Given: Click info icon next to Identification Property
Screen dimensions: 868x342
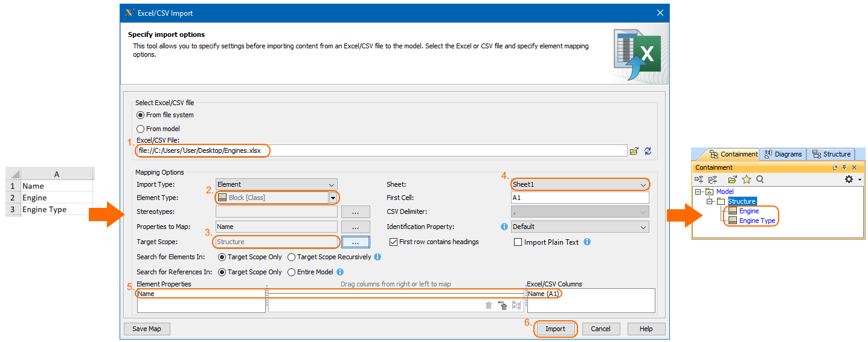Looking at the screenshot, I should 504,227.
